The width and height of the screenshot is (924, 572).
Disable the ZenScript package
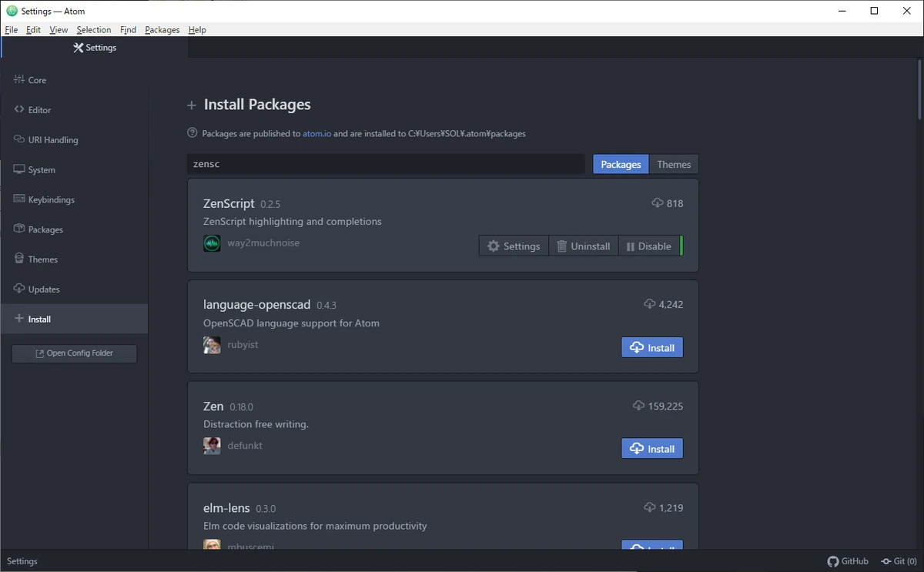pyautogui.click(x=649, y=246)
